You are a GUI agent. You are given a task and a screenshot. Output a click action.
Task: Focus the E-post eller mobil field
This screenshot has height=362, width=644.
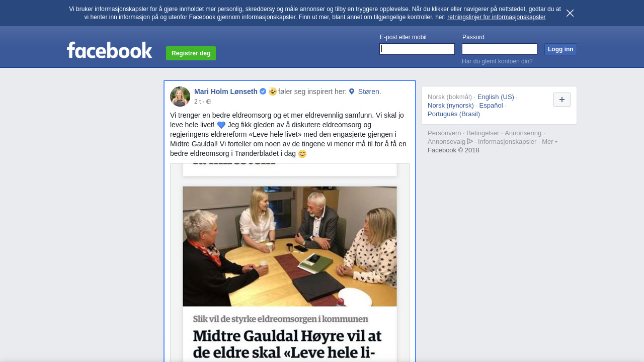(417, 49)
